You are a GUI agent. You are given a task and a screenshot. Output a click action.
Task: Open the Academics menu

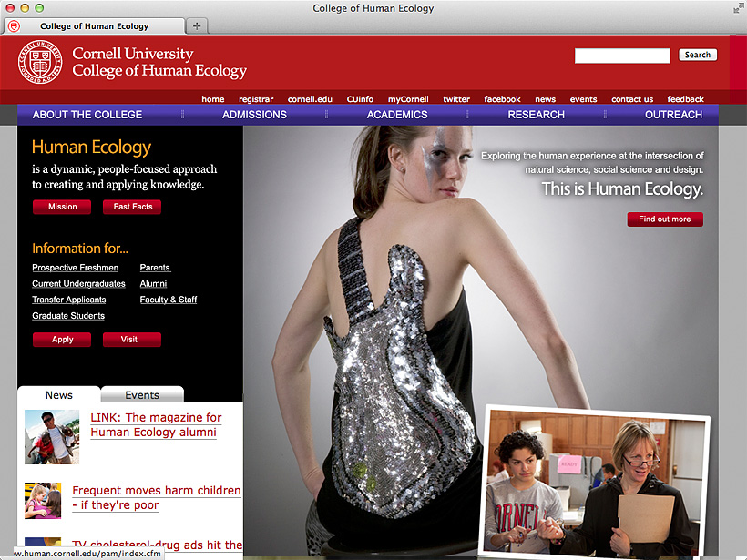(397, 115)
